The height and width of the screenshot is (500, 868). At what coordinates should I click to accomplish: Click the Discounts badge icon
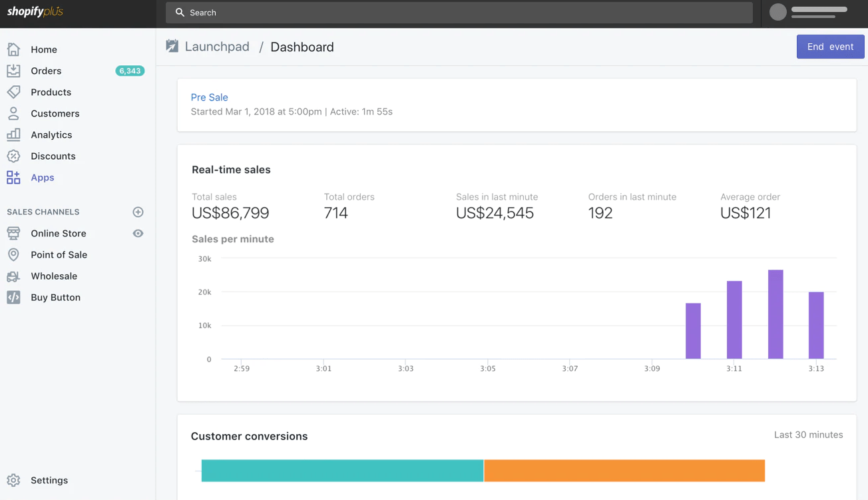click(x=13, y=156)
